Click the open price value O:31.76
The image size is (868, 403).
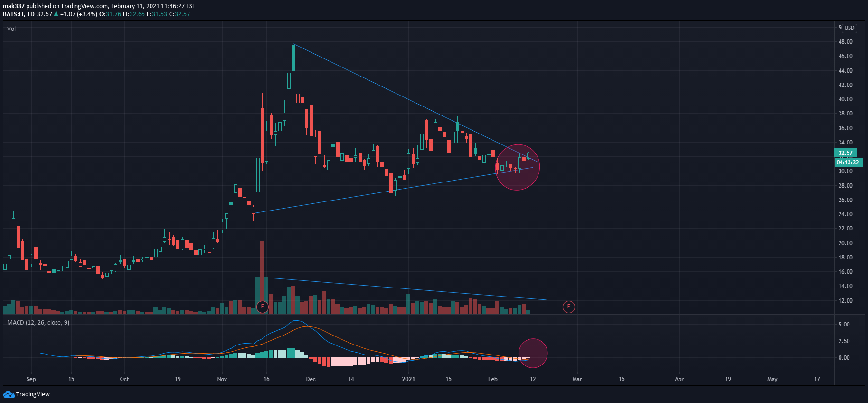point(110,14)
